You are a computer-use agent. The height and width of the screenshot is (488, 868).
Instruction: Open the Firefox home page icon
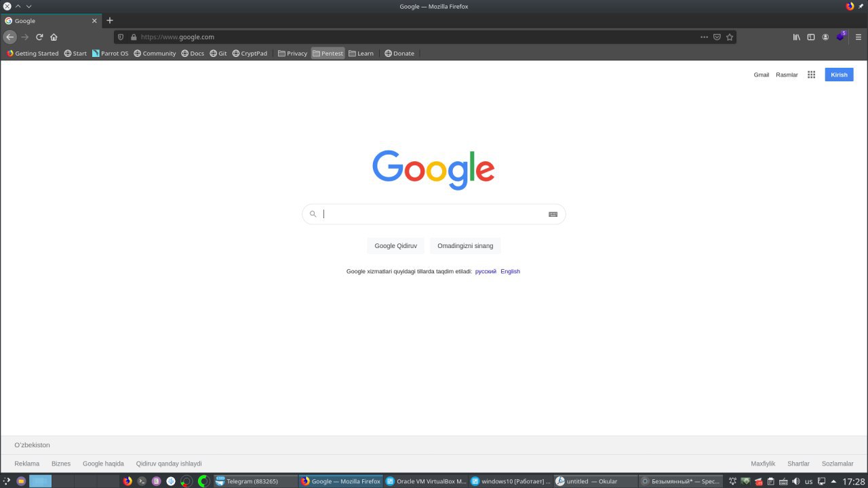(54, 37)
